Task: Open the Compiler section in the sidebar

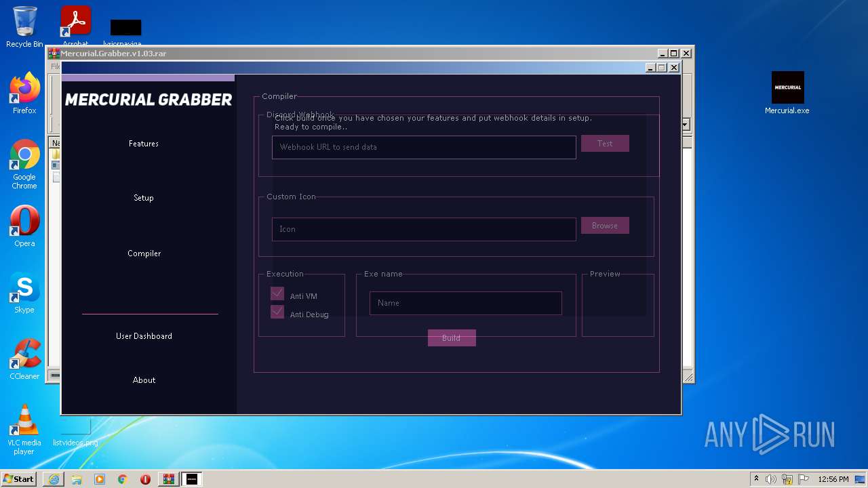Action: click(144, 253)
